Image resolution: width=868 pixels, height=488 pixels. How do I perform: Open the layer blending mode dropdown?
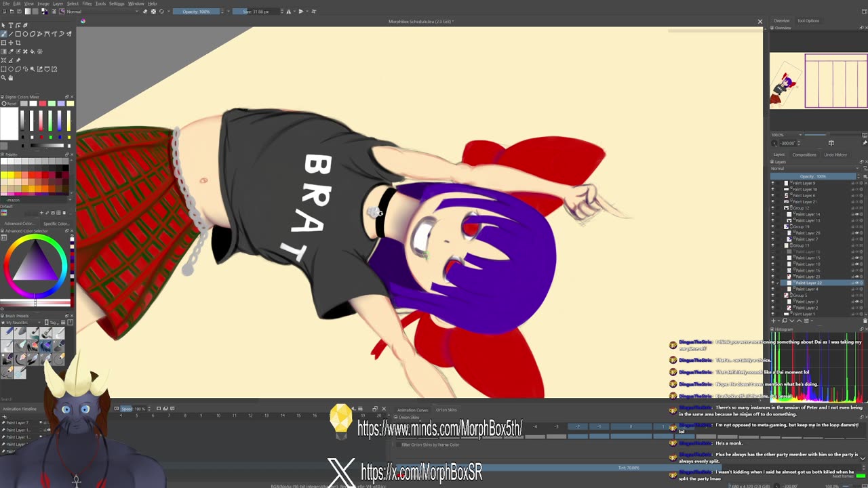click(x=814, y=169)
